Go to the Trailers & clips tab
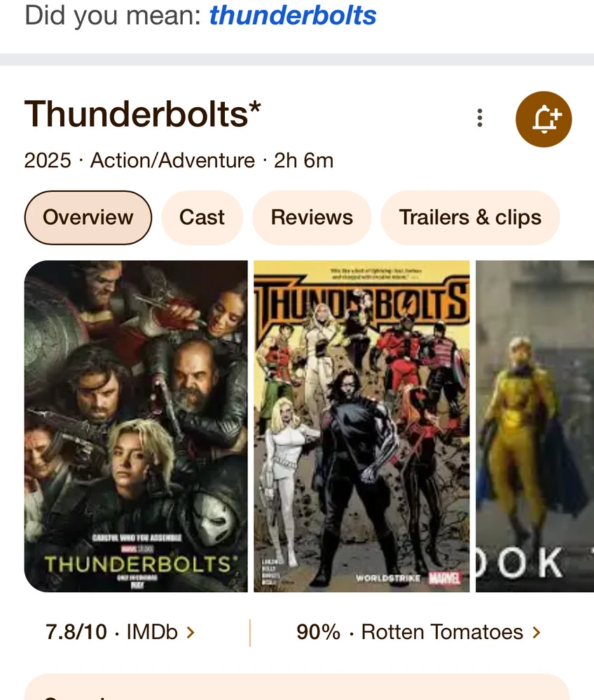This screenshot has width=594, height=700. pos(470,217)
